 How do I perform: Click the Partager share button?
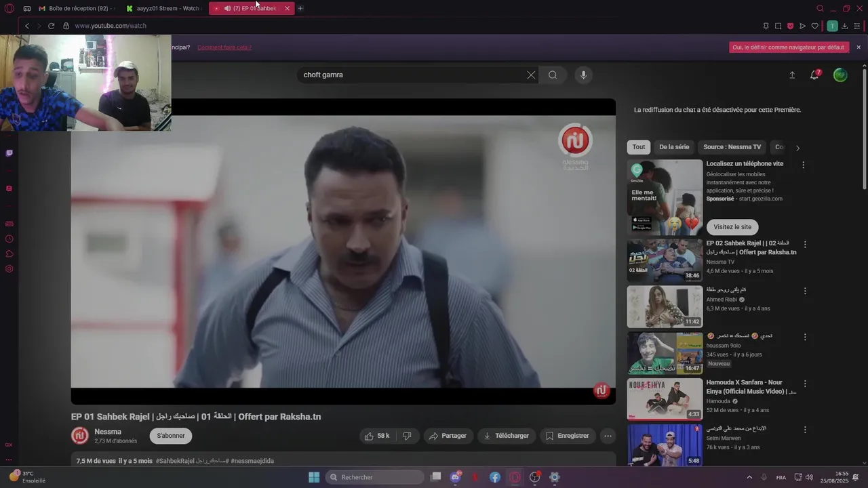(x=448, y=436)
